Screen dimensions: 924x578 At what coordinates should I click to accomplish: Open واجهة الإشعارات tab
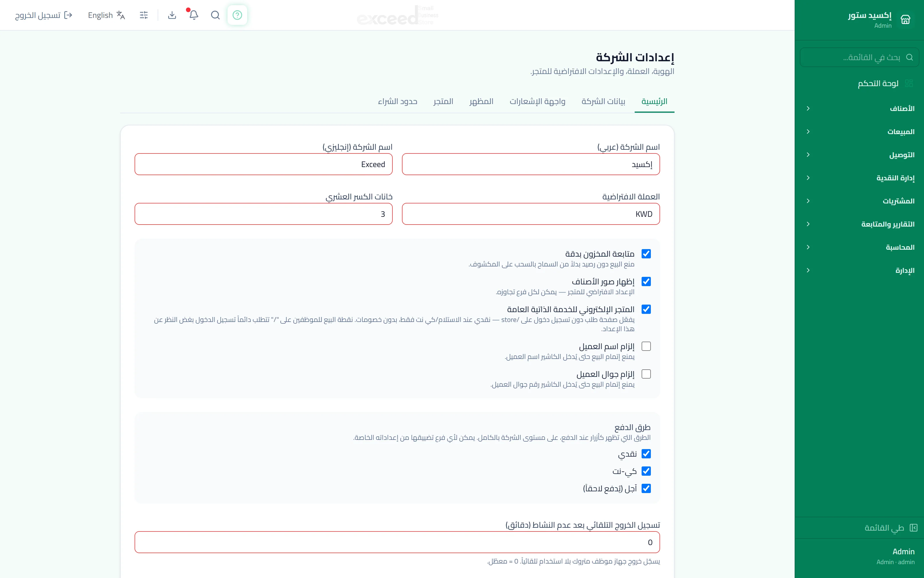click(537, 101)
